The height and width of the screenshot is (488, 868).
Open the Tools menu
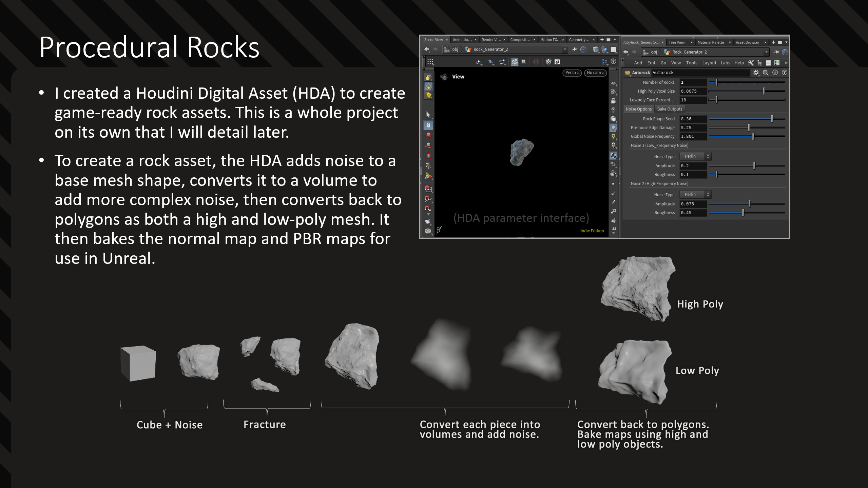tap(692, 63)
